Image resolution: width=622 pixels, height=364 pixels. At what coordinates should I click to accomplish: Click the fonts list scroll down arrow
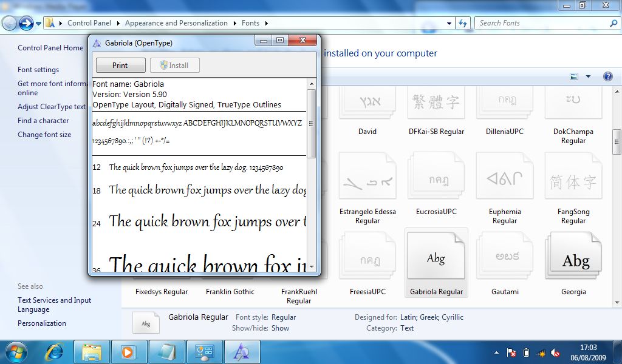pyautogui.click(x=617, y=303)
